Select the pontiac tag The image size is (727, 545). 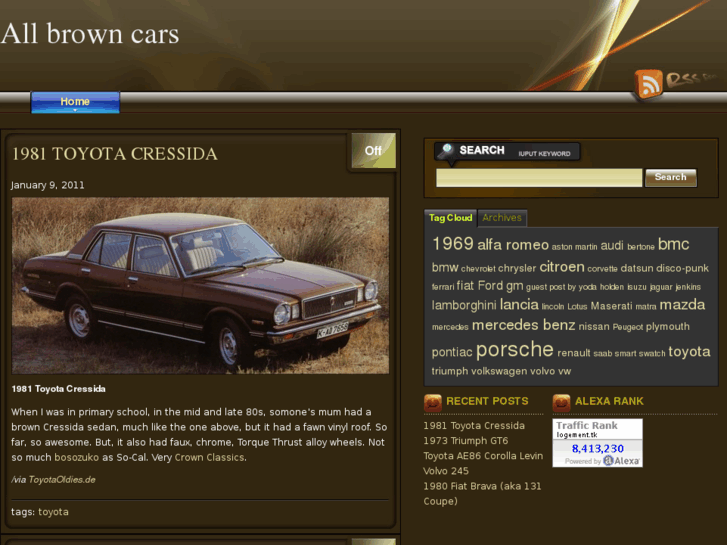(452, 353)
